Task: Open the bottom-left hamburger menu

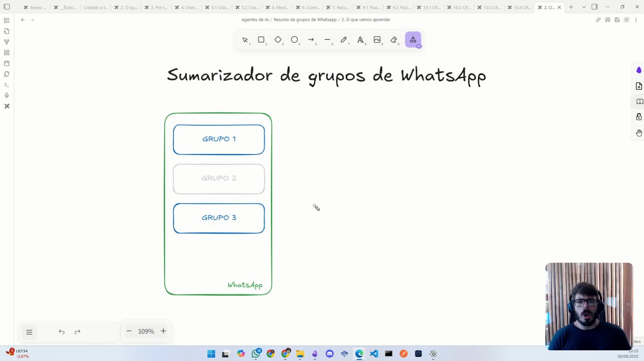Action: [x=29, y=332]
